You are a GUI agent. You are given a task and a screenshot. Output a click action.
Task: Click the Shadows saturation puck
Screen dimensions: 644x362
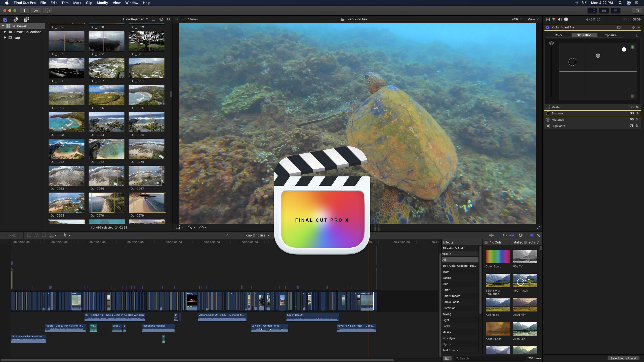(572, 62)
